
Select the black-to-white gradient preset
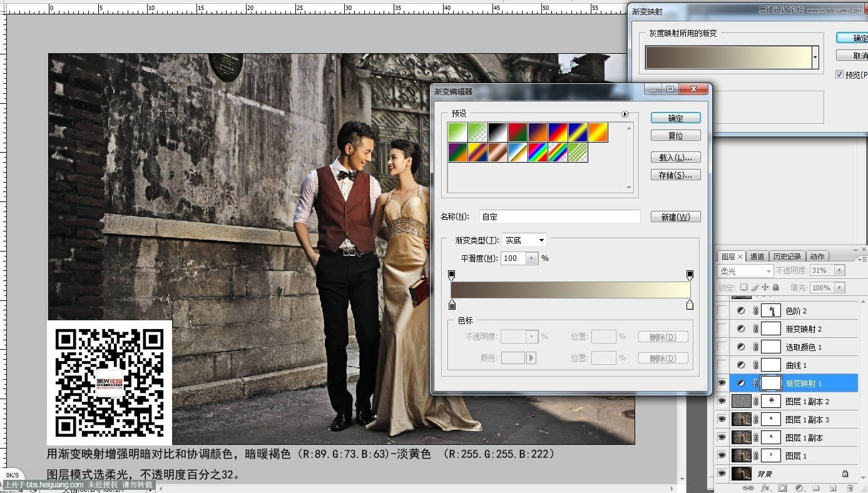click(498, 132)
